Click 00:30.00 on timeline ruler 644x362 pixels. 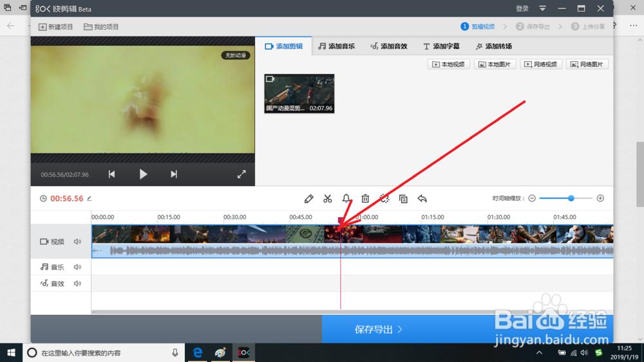234,217
